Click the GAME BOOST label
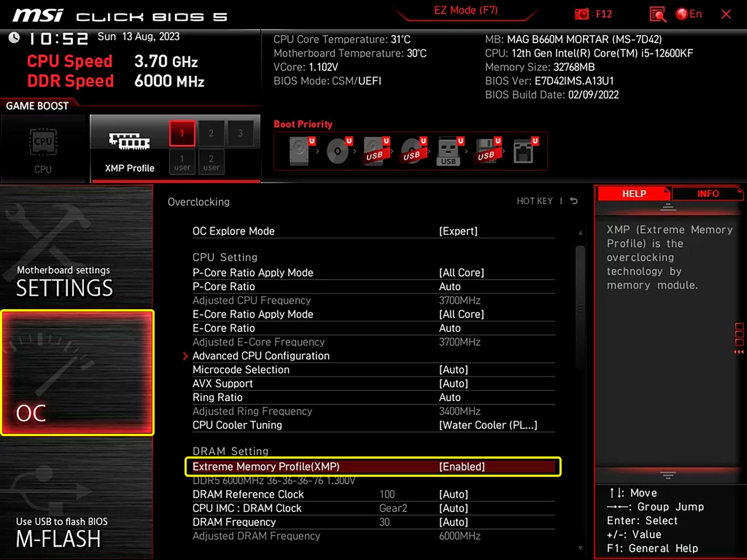 (x=37, y=106)
